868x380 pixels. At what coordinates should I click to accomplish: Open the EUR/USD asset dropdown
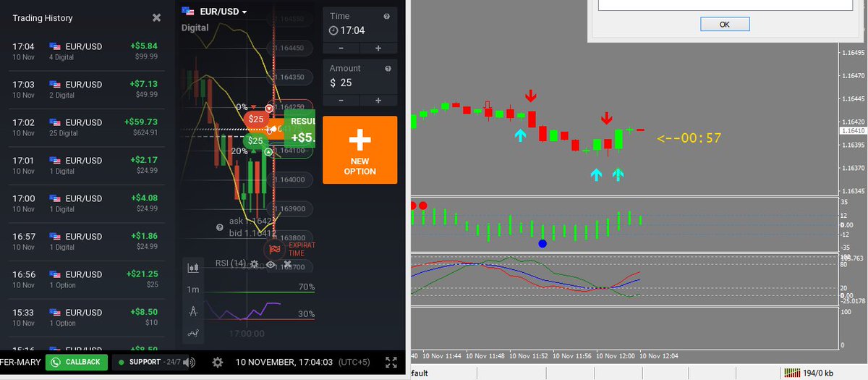(215, 12)
